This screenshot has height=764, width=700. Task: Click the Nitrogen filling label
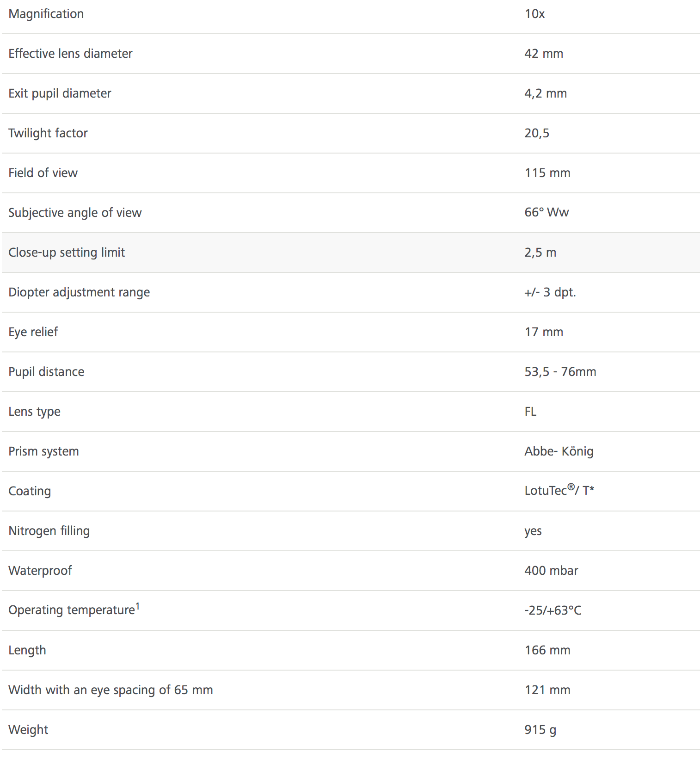(49, 531)
